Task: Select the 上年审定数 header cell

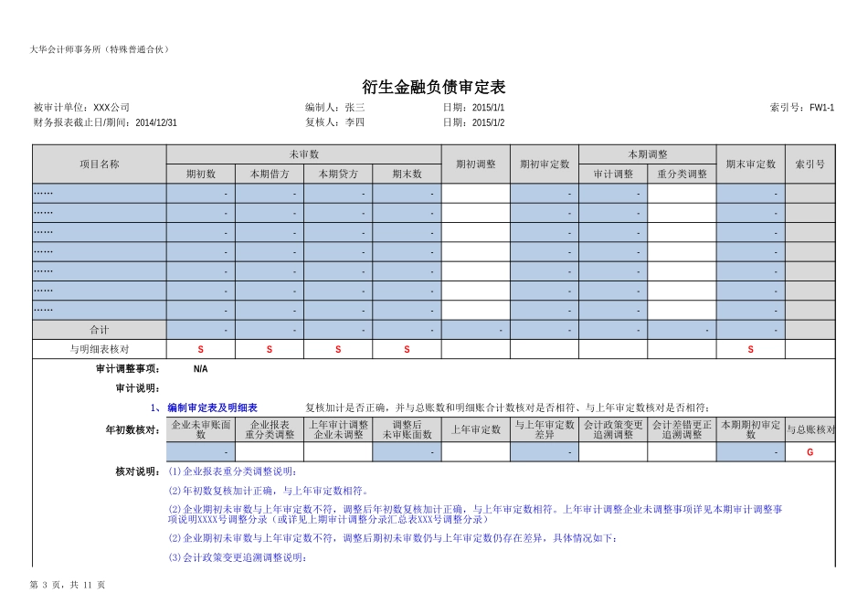Action: [475, 429]
